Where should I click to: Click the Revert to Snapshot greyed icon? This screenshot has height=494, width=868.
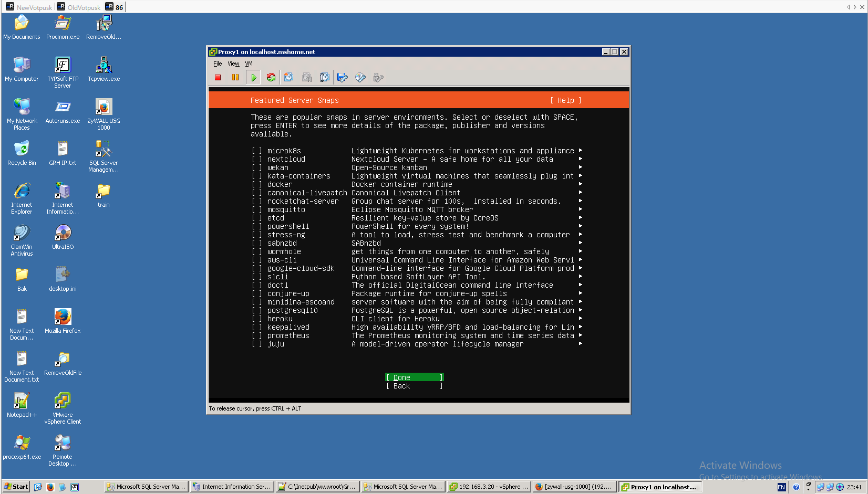click(307, 78)
